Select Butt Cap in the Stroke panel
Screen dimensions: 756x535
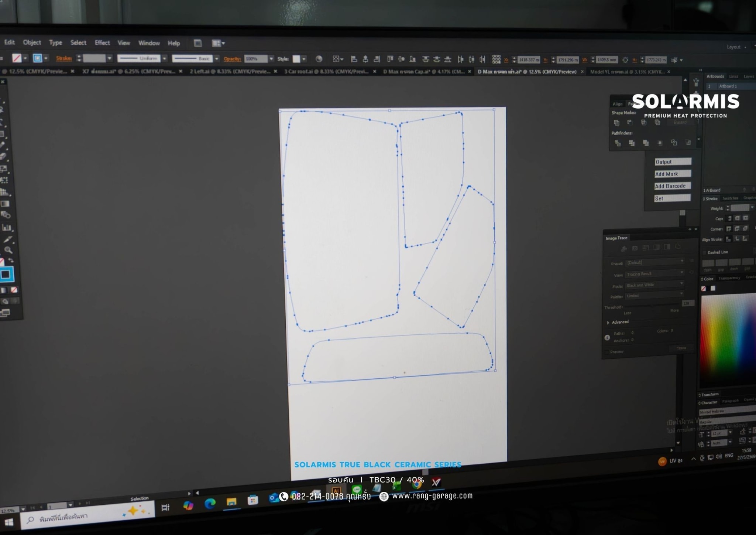[729, 218]
